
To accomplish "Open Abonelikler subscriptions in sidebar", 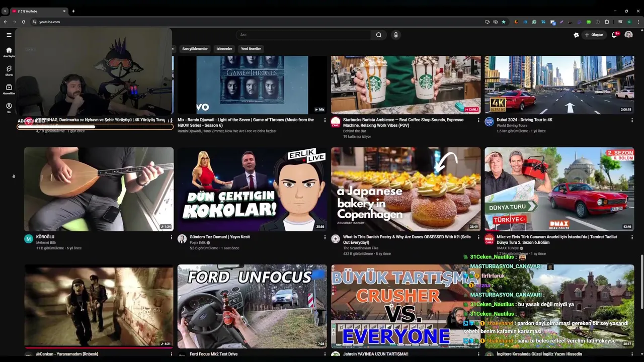I will click(x=9, y=89).
